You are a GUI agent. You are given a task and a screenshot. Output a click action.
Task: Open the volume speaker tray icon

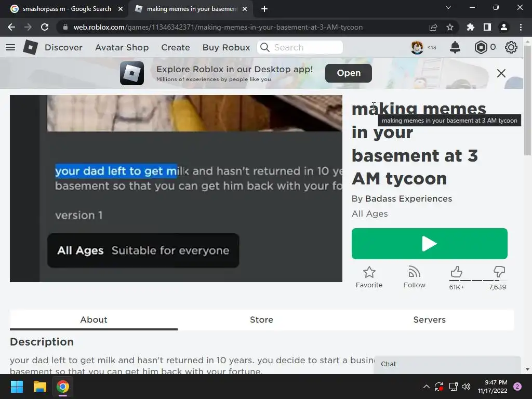click(x=466, y=387)
